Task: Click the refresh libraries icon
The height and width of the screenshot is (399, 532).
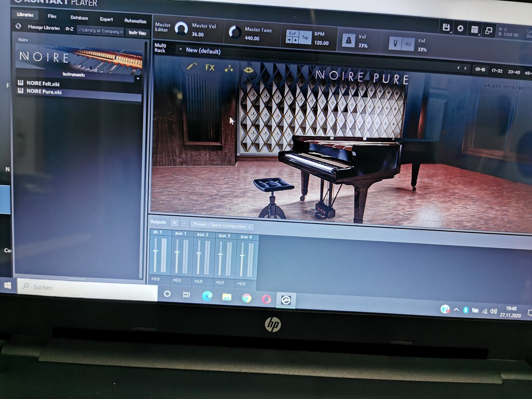Action: (18, 26)
